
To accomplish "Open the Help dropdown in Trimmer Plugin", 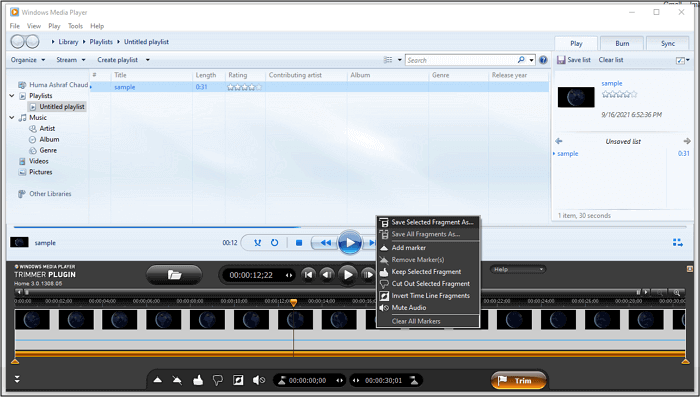I will 518,269.
